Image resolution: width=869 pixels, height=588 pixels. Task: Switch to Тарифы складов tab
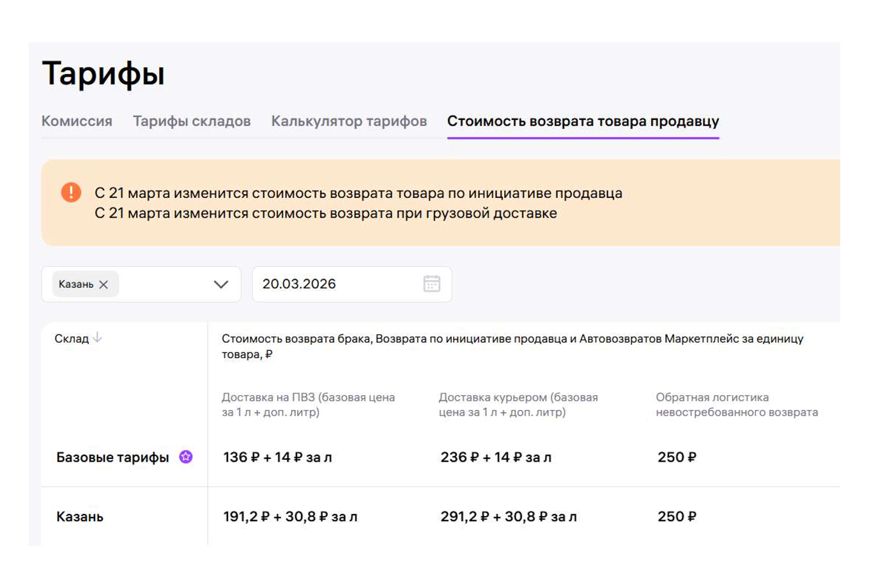click(192, 121)
